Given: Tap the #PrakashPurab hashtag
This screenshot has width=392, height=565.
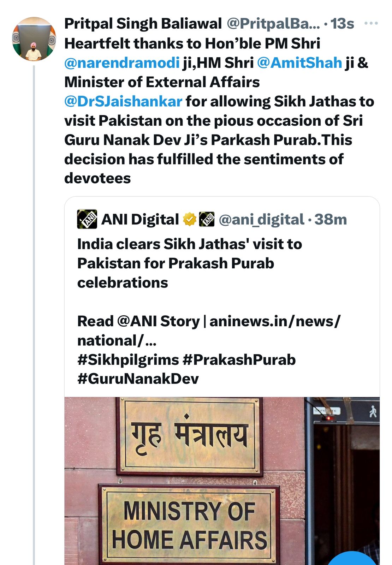Looking at the screenshot, I should (x=239, y=360).
